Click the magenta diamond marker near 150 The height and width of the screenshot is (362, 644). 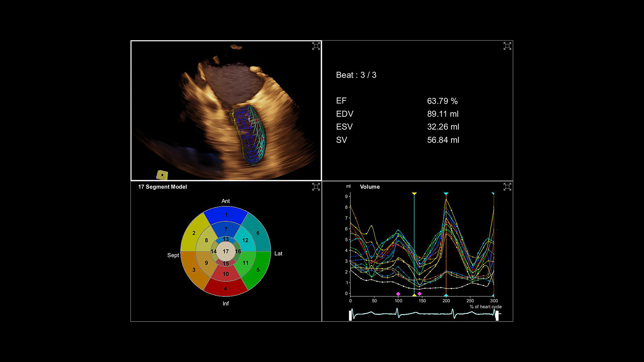coord(420,294)
